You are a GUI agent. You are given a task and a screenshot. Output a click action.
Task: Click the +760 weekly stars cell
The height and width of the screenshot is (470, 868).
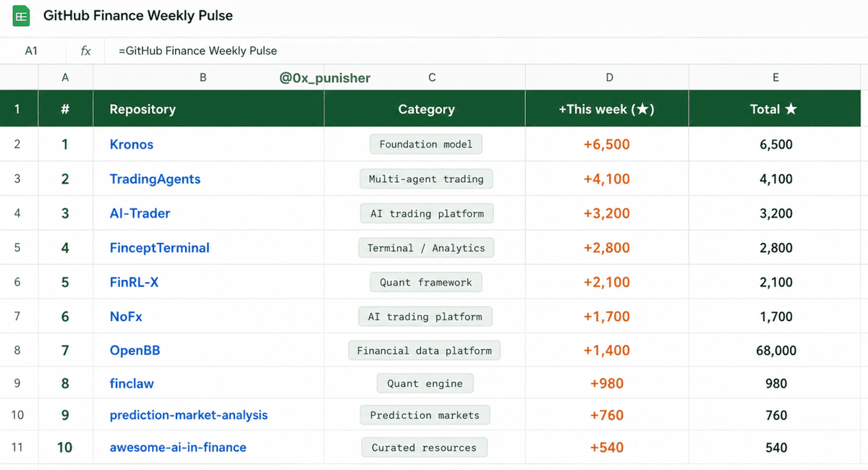607,415
